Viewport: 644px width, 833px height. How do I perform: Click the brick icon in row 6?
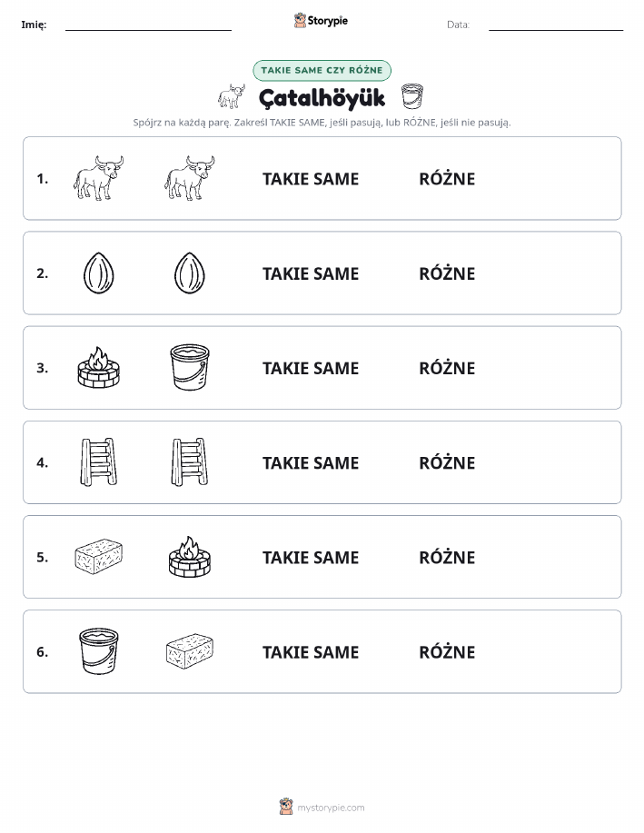tap(190, 650)
